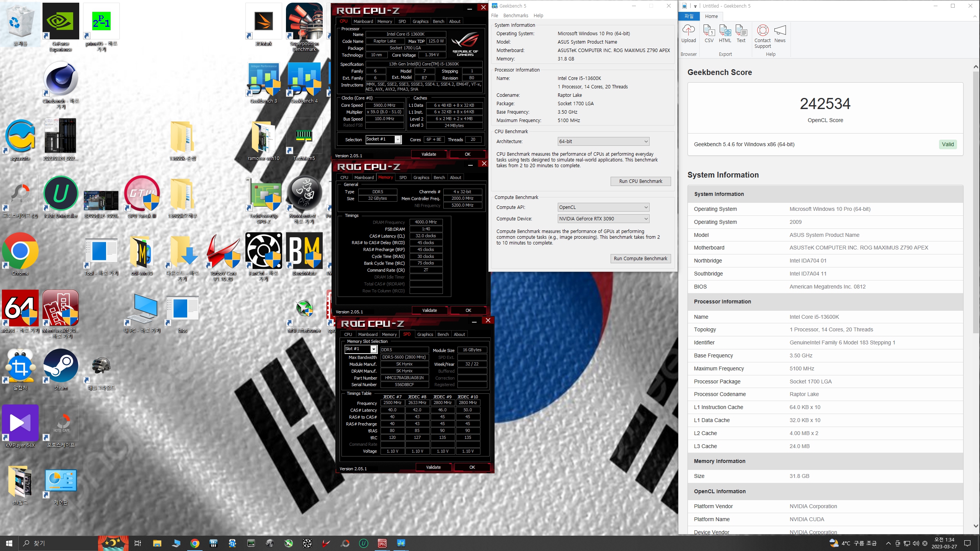
Task: Open Steam desktop shortcut
Action: (60, 370)
